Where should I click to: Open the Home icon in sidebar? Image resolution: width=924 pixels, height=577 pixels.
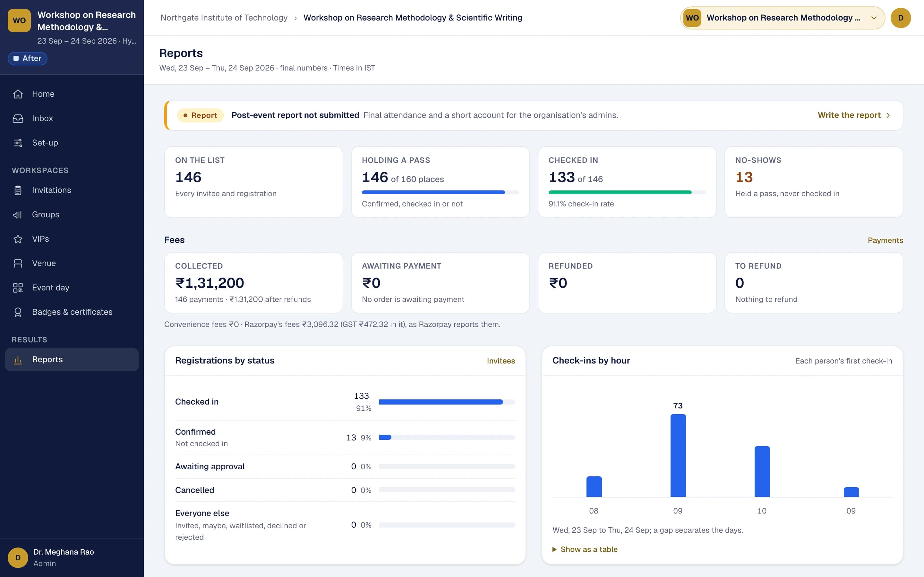[x=18, y=94]
